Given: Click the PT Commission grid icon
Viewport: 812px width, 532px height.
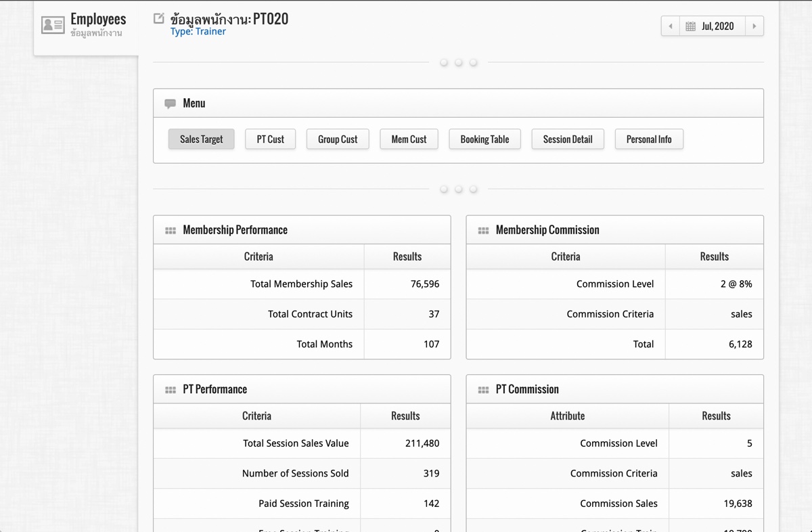Looking at the screenshot, I should tap(483, 390).
